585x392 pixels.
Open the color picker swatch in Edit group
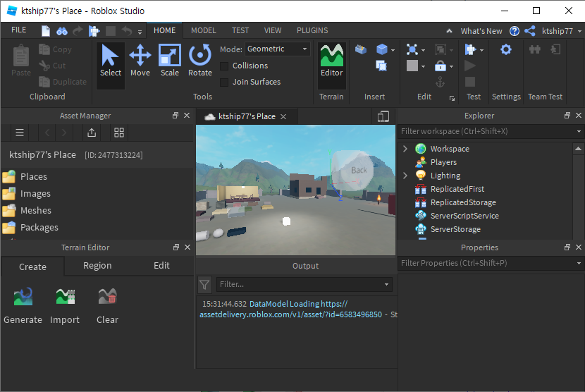pos(412,66)
